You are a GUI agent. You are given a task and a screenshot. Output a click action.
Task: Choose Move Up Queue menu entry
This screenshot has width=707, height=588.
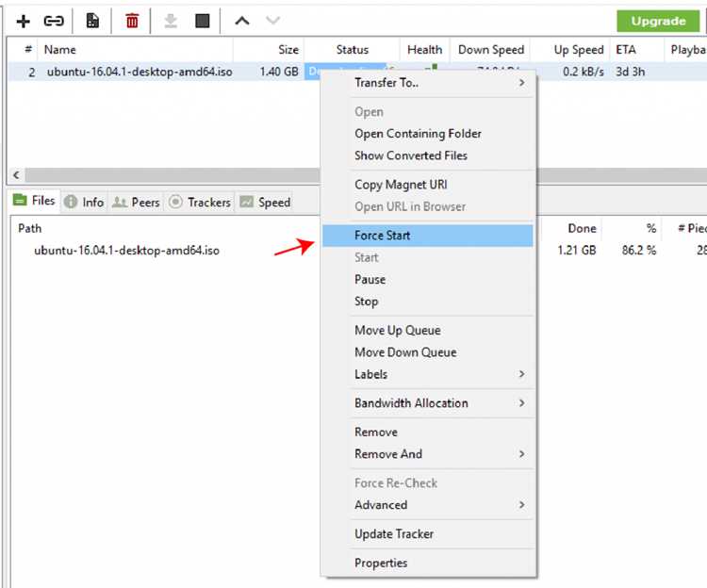tap(427, 330)
